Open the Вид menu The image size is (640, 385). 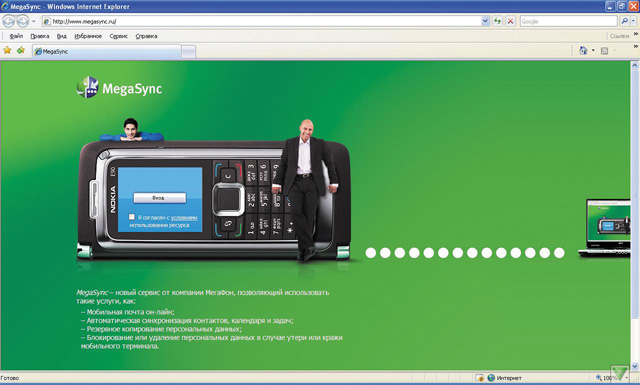tap(62, 36)
